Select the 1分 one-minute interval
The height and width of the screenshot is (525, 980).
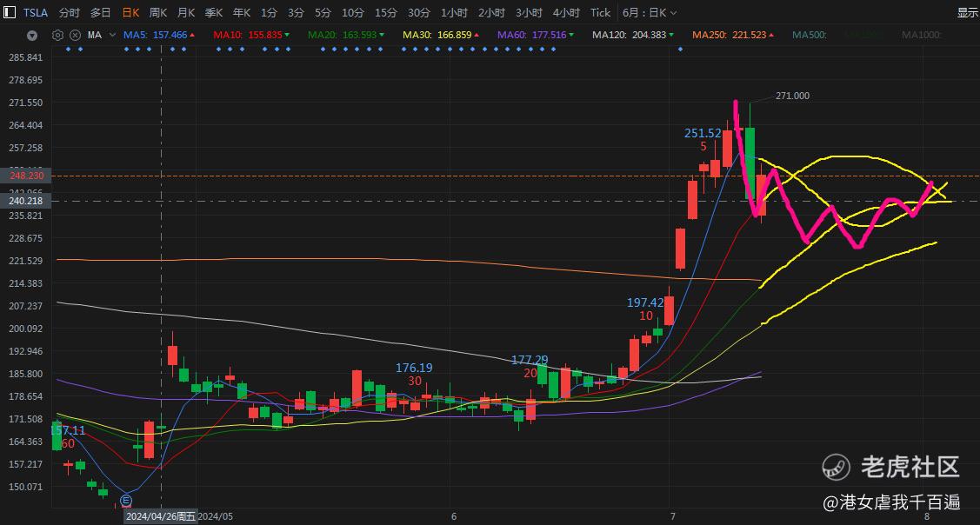[269, 12]
